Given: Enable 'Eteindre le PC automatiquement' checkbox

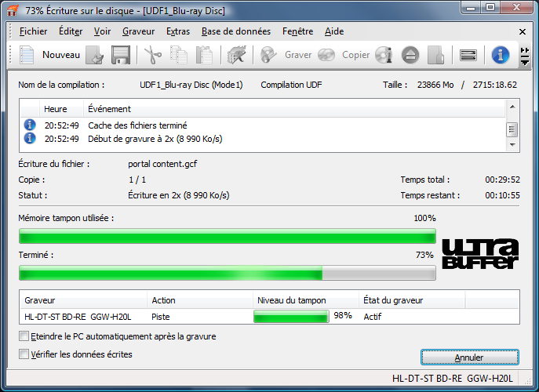Looking at the screenshot, I should [24, 336].
